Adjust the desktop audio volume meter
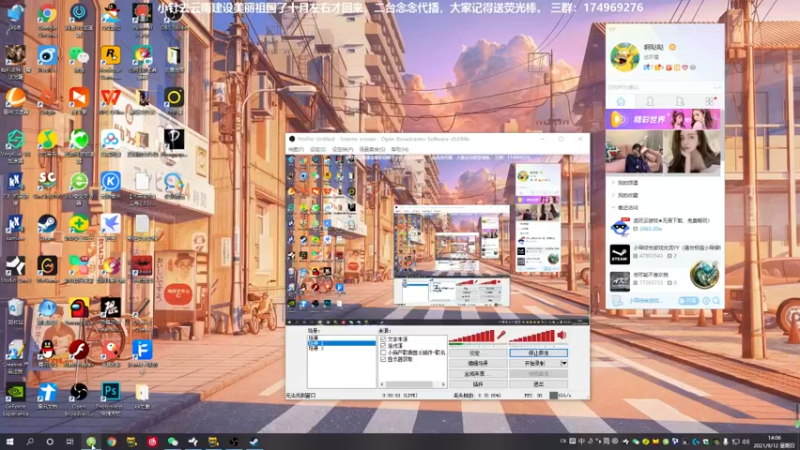Viewport: 800px width, 450px height. (x=532, y=336)
